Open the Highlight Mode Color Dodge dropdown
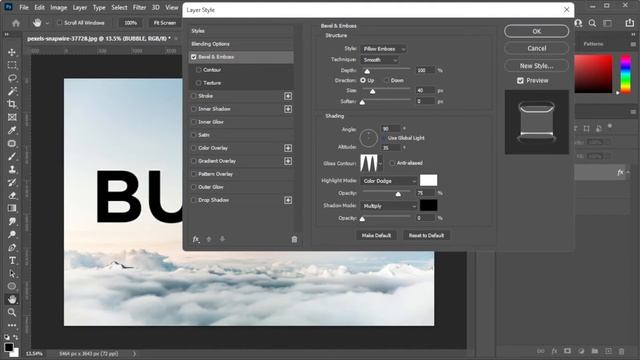Screen dimensions: 640x360 coord(389,181)
